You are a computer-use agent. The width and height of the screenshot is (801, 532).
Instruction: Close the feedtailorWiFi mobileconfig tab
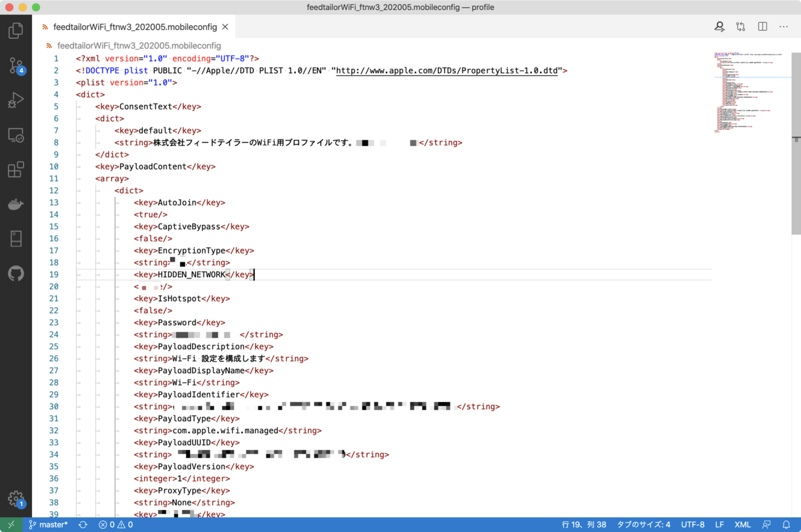click(225, 27)
